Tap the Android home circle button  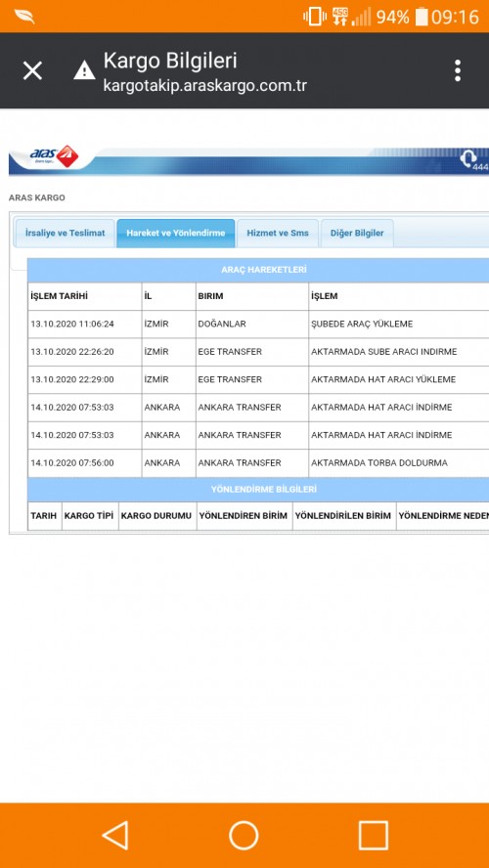tap(244, 836)
